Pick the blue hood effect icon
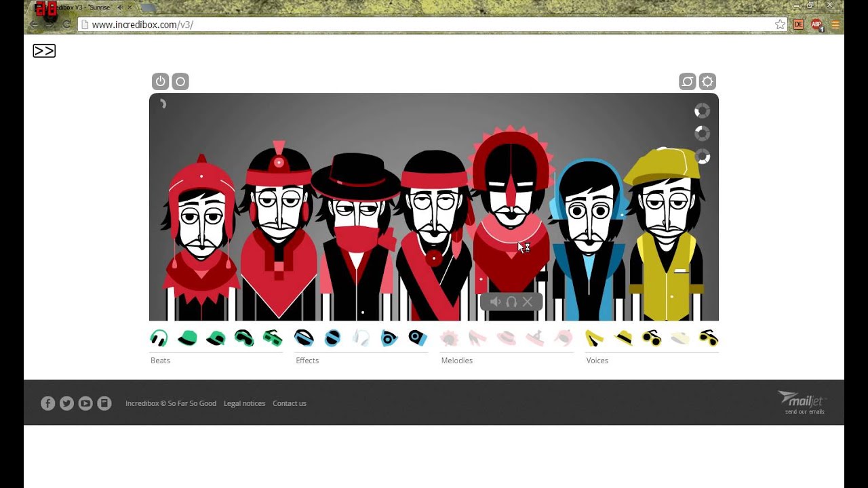 click(x=418, y=338)
